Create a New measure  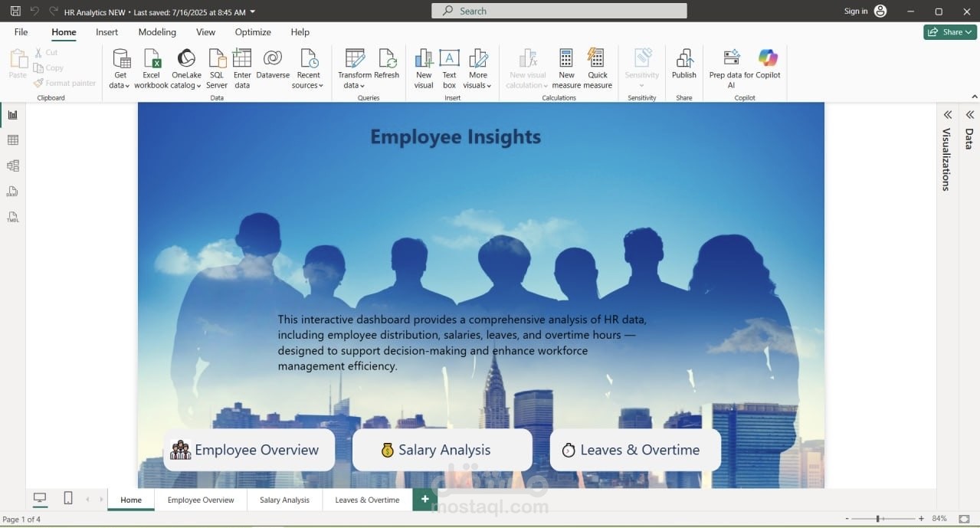566,69
